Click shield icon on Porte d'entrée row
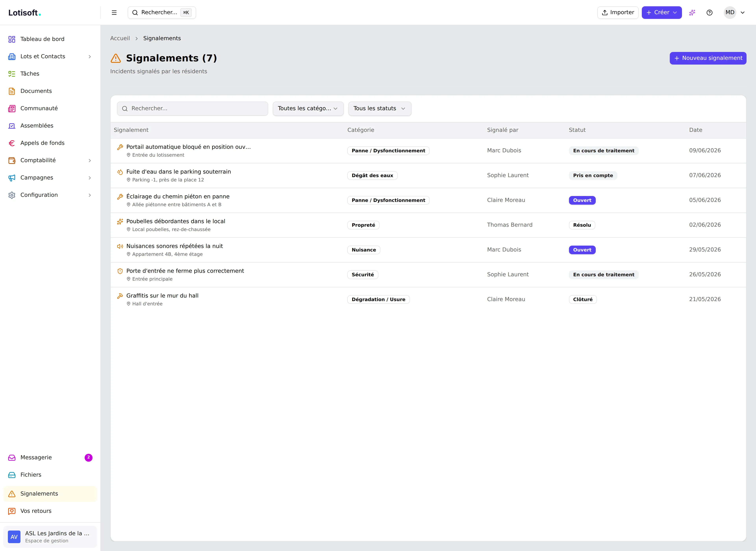The width and height of the screenshot is (756, 551). pos(120,271)
